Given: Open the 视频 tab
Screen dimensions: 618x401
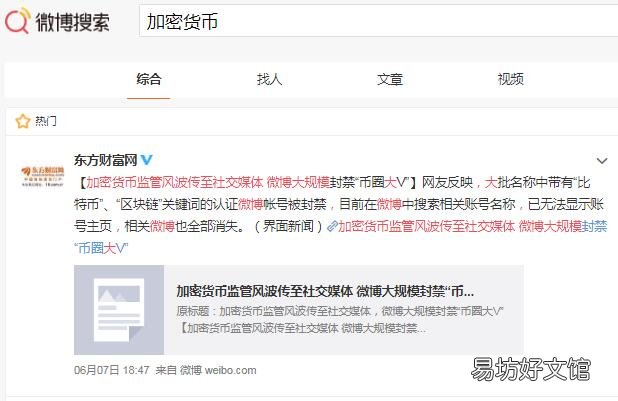Looking at the screenshot, I should [x=510, y=79].
